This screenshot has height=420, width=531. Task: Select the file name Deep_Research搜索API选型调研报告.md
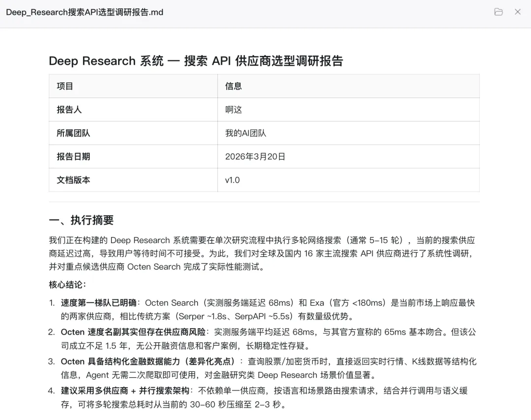tap(85, 12)
